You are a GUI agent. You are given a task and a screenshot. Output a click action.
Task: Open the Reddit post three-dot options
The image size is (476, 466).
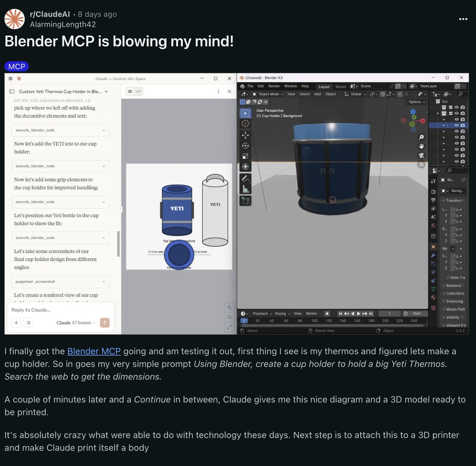463,19
